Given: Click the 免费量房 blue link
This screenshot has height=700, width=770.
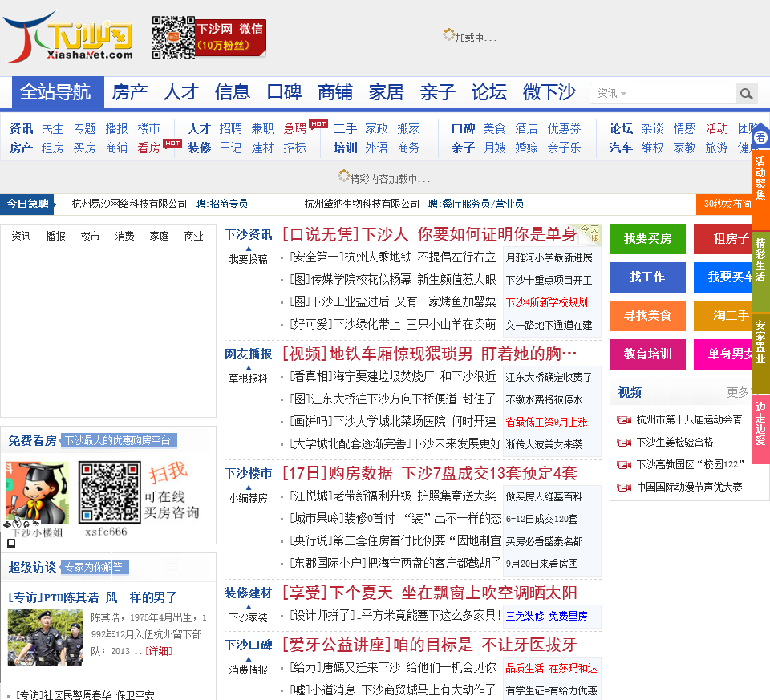Looking at the screenshot, I should tap(568, 616).
